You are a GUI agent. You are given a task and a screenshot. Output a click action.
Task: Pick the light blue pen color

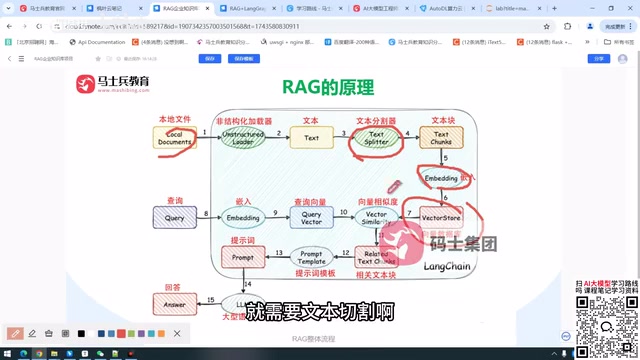tap(111, 333)
